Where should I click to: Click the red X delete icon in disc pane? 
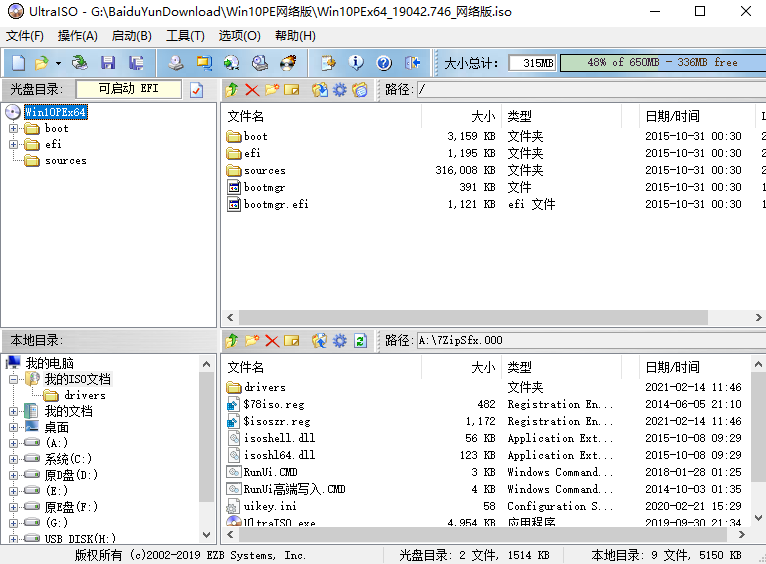click(252, 90)
